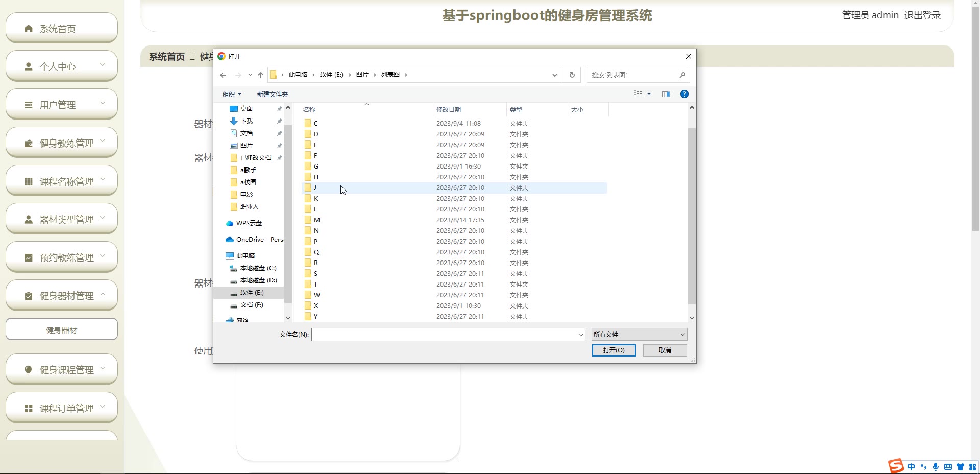This screenshot has height=474, width=980.
Task: Go back in the file dialog
Action: (223, 75)
